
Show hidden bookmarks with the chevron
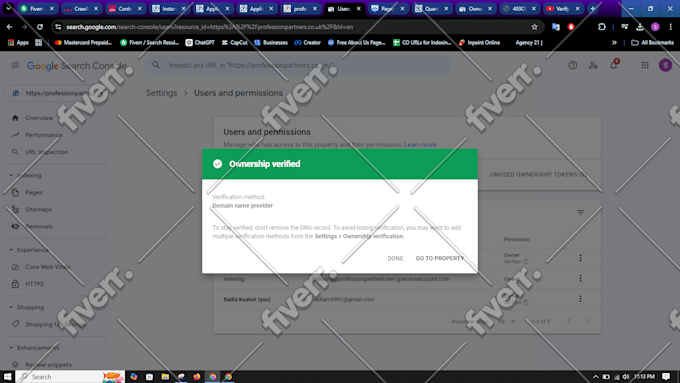pos(614,43)
